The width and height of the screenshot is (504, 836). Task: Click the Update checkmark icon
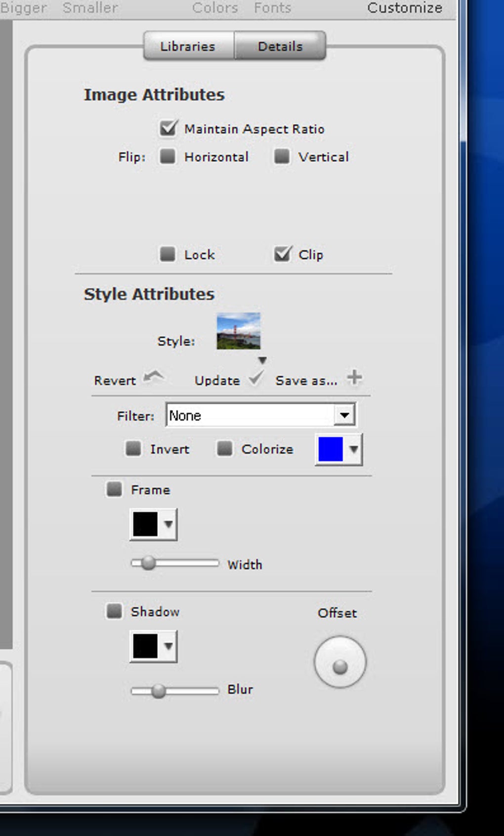coord(256,379)
